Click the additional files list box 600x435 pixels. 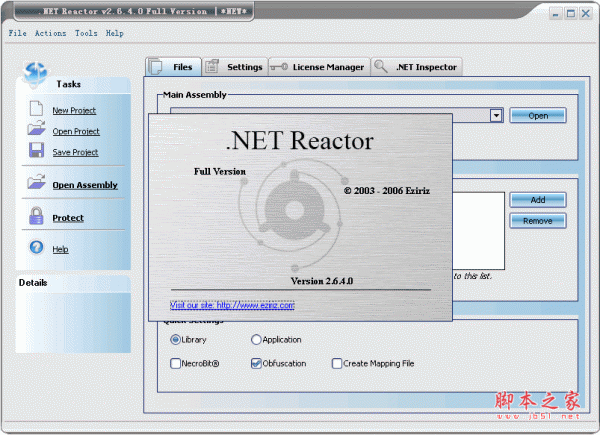point(478,231)
